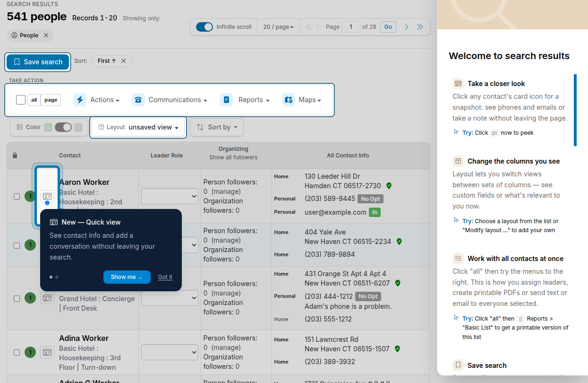Go to next page arrow

pos(406,27)
